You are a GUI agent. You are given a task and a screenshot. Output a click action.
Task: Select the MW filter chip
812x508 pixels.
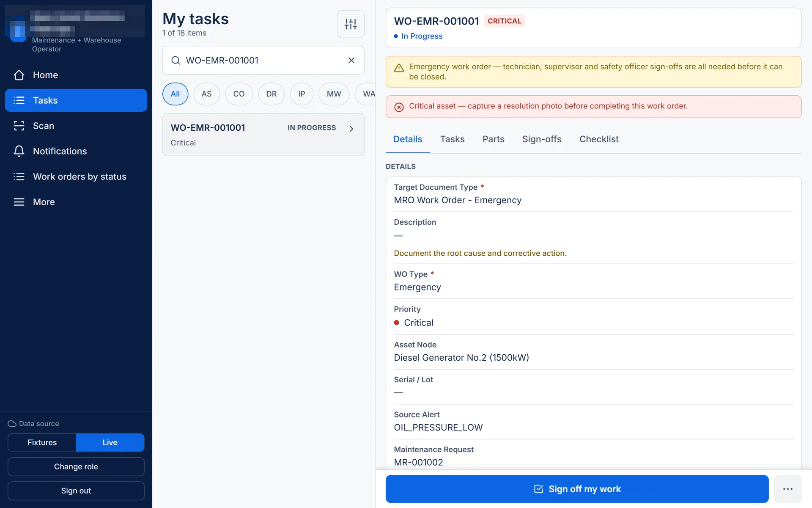pos(334,94)
